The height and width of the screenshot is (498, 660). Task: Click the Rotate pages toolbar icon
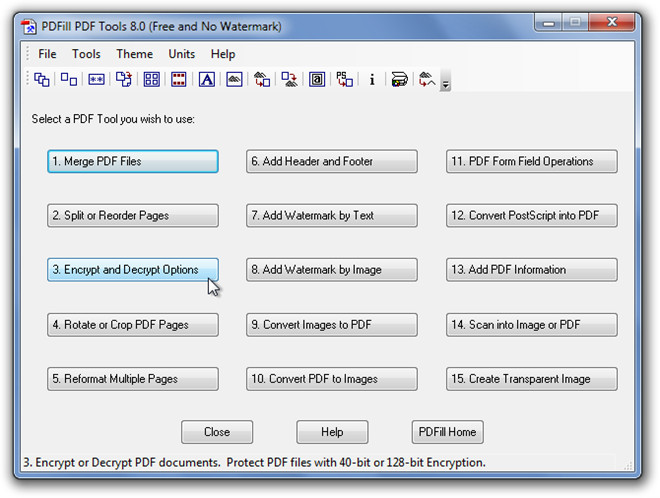[124, 79]
